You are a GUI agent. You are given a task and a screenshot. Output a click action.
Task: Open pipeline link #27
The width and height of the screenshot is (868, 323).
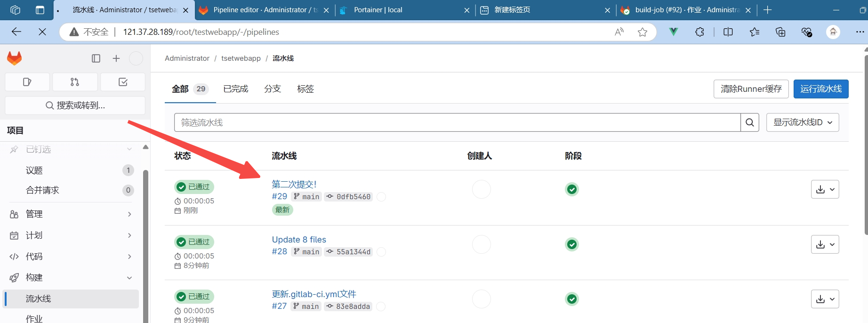[x=279, y=306]
